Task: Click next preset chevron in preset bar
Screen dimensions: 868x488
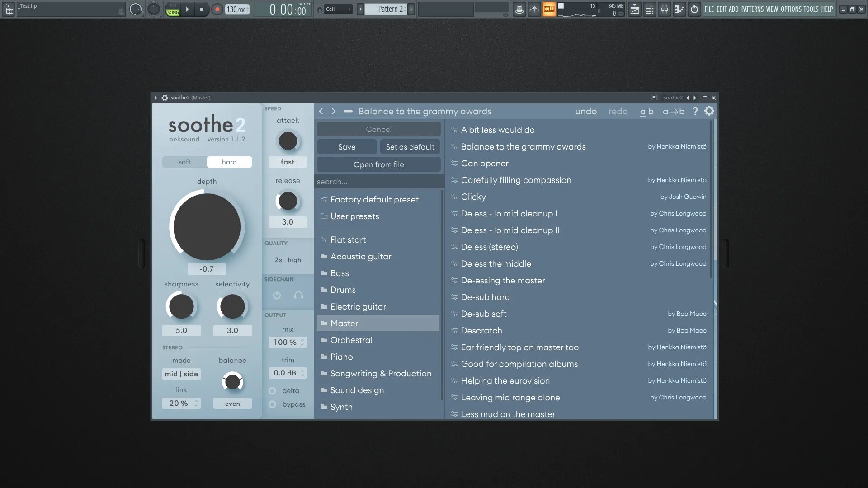Action: pos(334,111)
